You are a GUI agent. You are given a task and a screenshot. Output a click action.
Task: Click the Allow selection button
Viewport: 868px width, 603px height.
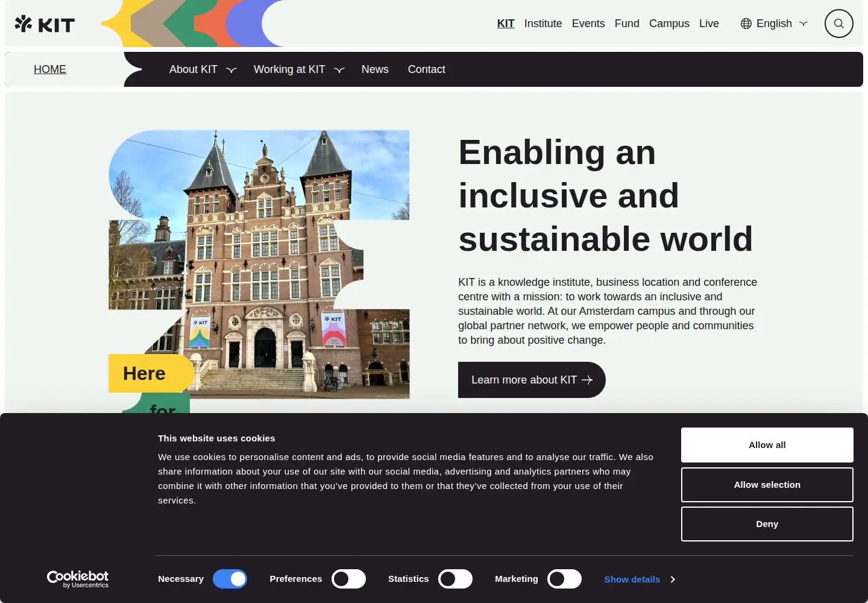click(767, 485)
